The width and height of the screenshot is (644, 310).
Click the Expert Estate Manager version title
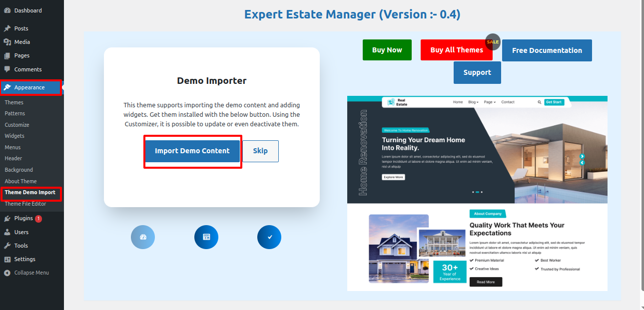tap(352, 14)
